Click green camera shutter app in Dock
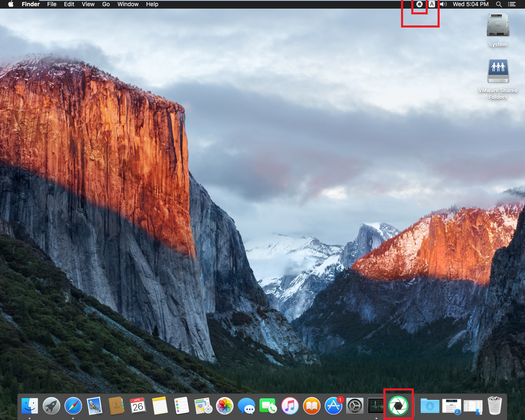 coord(398,406)
